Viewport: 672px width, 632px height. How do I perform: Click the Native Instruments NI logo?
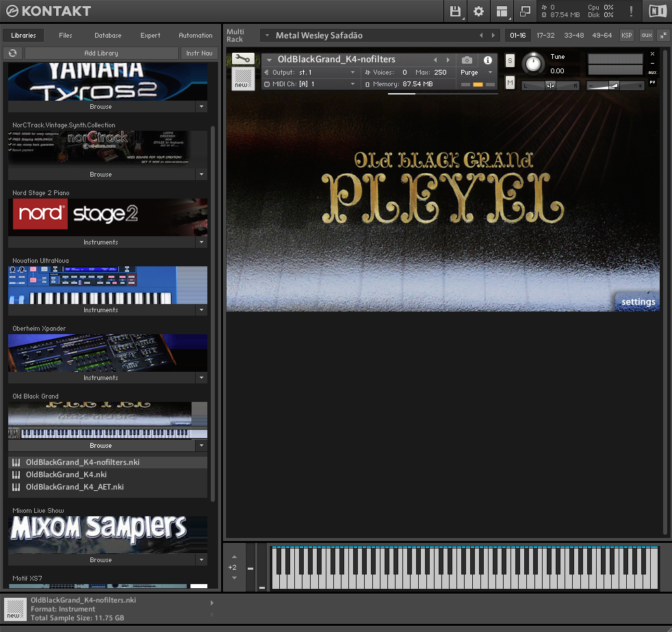tap(658, 11)
